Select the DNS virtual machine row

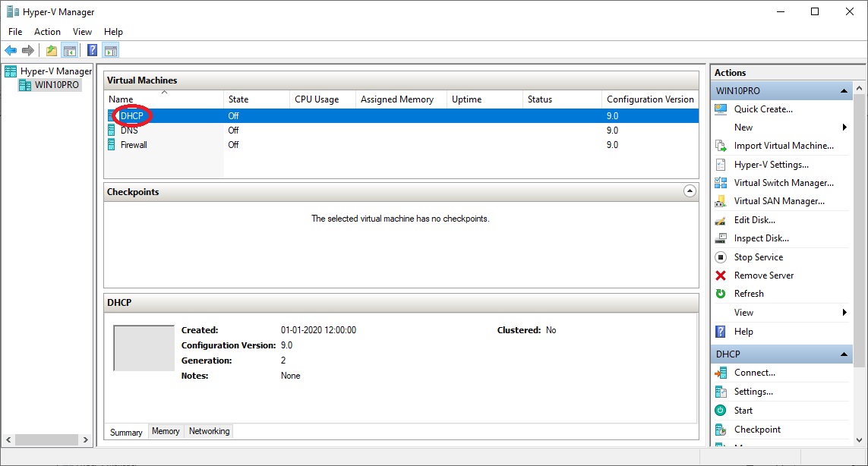pyautogui.click(x=401, y=131)
